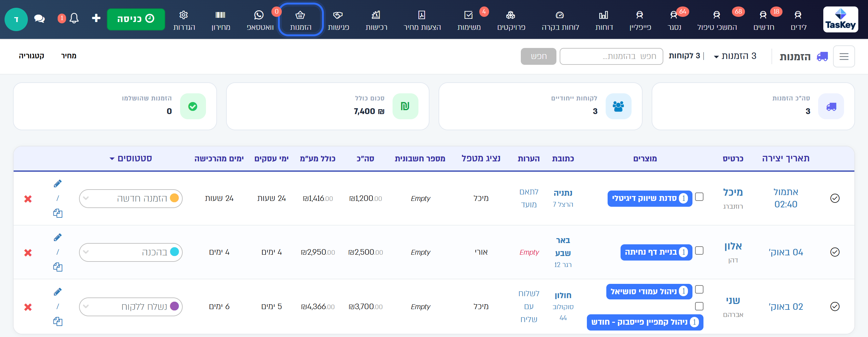The height and width of the screenshot is (337, 868).
Task: Click the מחיר link
Action: point(69,56)
